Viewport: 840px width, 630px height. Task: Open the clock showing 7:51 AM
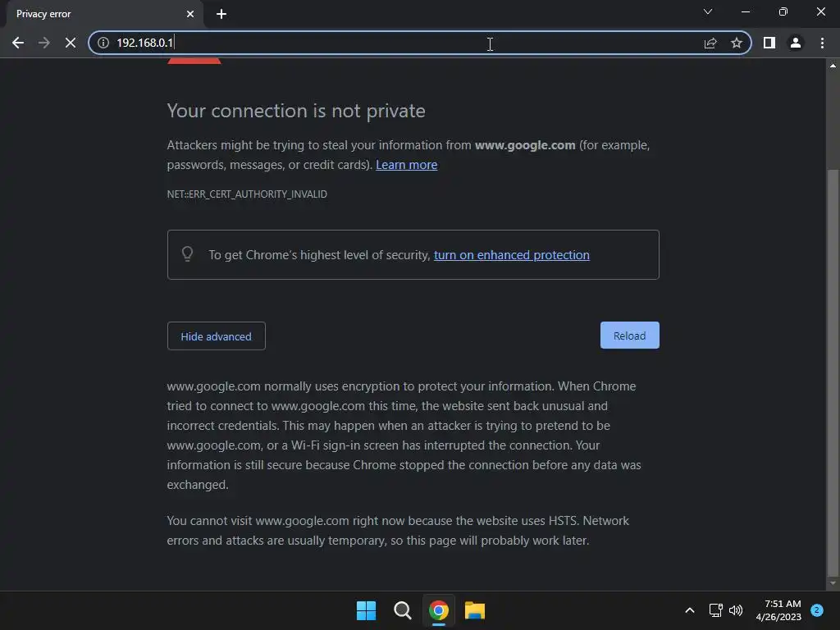coord(778,610)
